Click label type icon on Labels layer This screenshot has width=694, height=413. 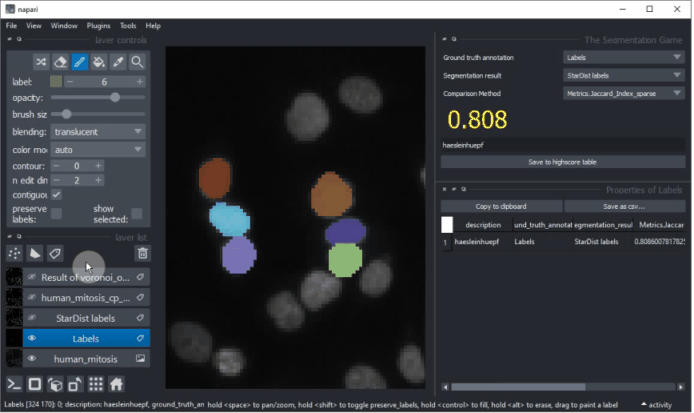click(x=140, y=339)
